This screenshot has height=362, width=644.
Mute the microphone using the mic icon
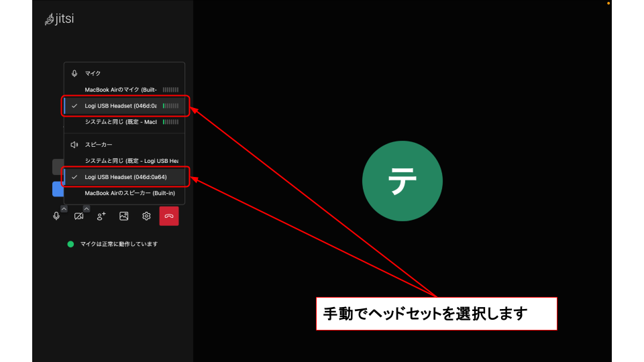[56, 216]
